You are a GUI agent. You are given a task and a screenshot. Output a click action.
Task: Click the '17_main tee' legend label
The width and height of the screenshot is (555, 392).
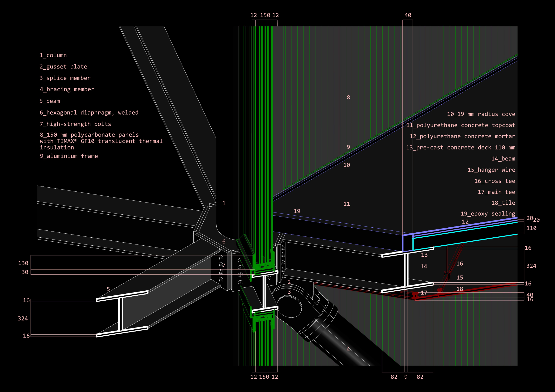(x=496, y=192)
